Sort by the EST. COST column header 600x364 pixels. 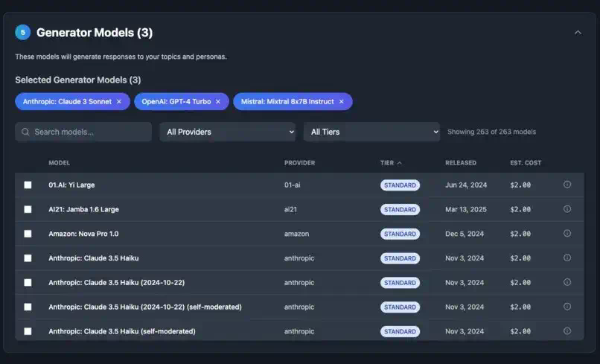pos(526,163)
